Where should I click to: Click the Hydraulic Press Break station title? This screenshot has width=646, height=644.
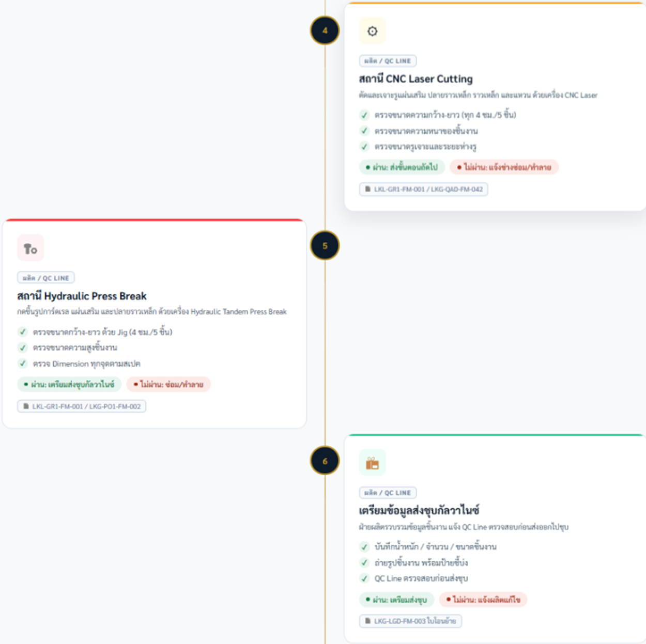82,296
